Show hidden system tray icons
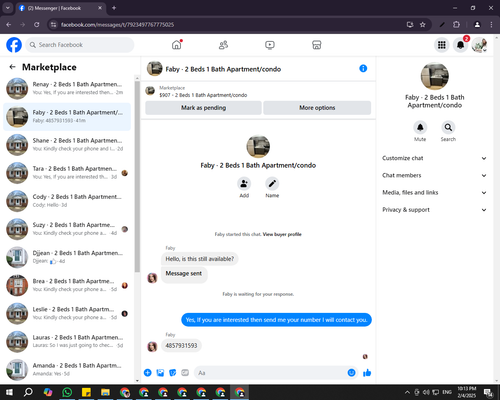Screen dimensions: 500x400 coord(407,392)
